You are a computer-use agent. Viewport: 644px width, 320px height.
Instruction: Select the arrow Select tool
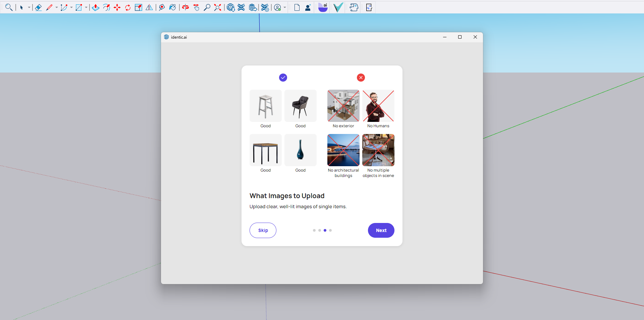coord(21,7)
